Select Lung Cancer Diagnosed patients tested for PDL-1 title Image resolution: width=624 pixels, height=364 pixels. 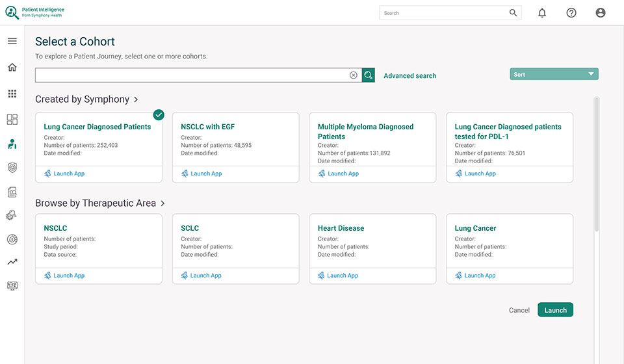point(508,131)
